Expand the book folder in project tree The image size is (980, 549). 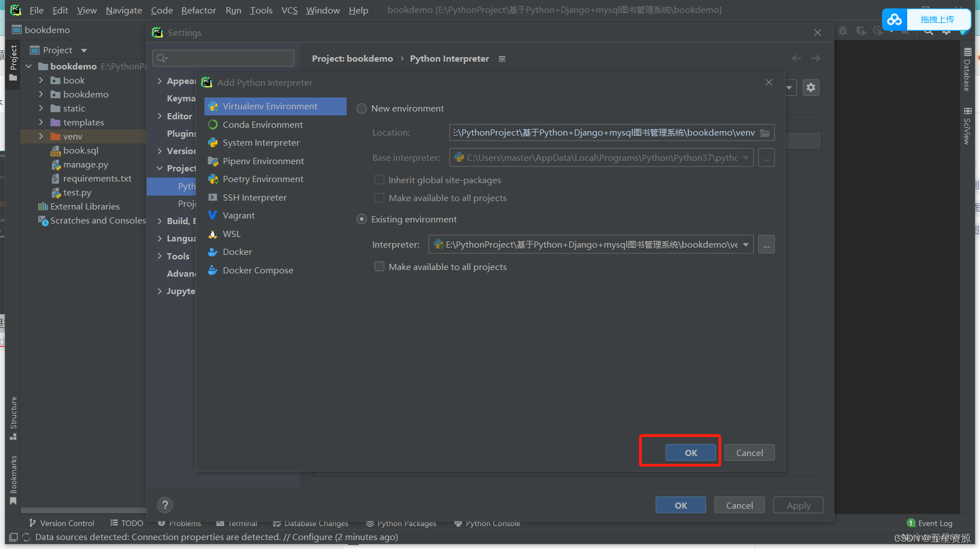pos(41,81)
